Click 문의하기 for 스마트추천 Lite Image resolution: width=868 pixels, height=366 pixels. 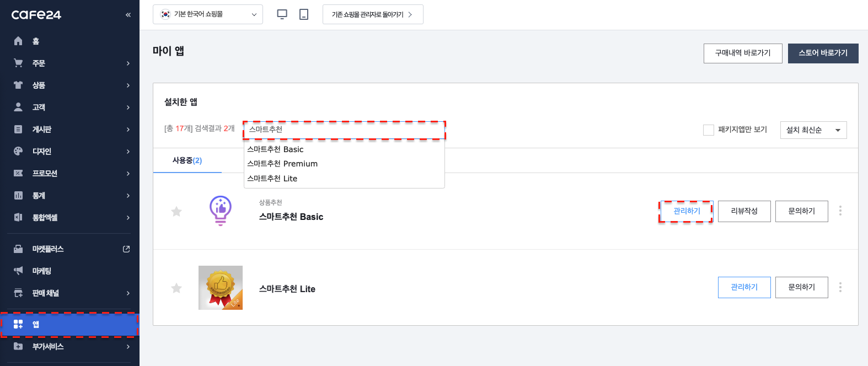tap(802, 287)
